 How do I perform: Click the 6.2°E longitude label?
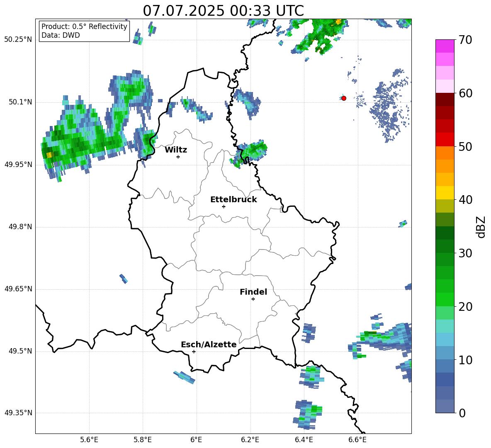click(250, 440)
